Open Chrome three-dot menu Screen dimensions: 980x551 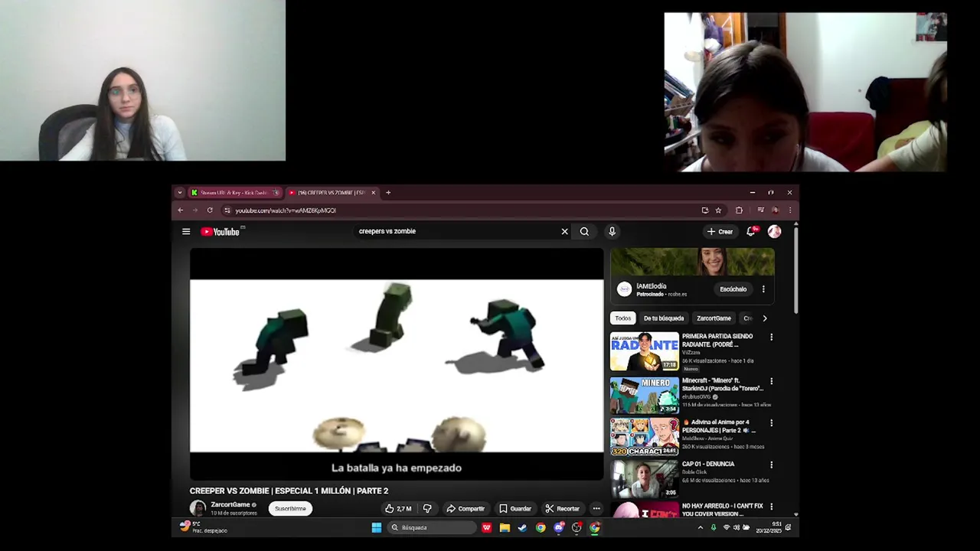tap(789, 210)
